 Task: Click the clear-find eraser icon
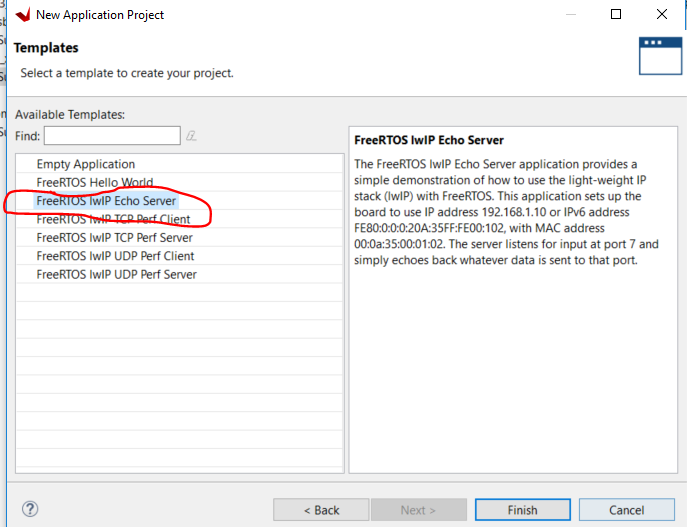click(190, 135)
